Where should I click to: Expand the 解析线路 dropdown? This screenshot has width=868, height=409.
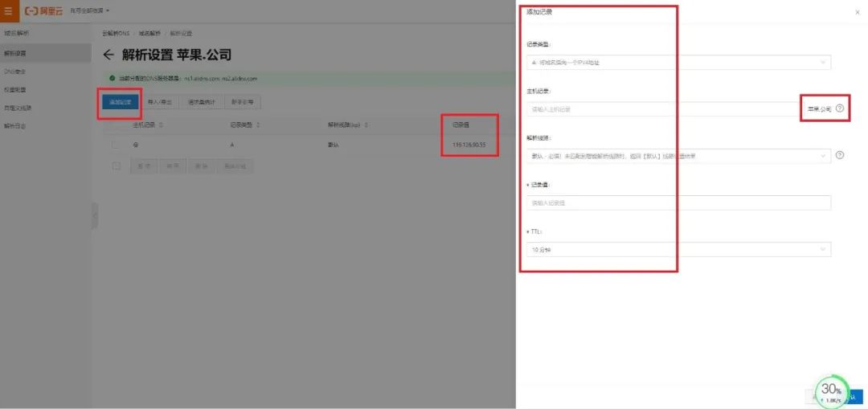pyautogui.click(x=677, y=156)
